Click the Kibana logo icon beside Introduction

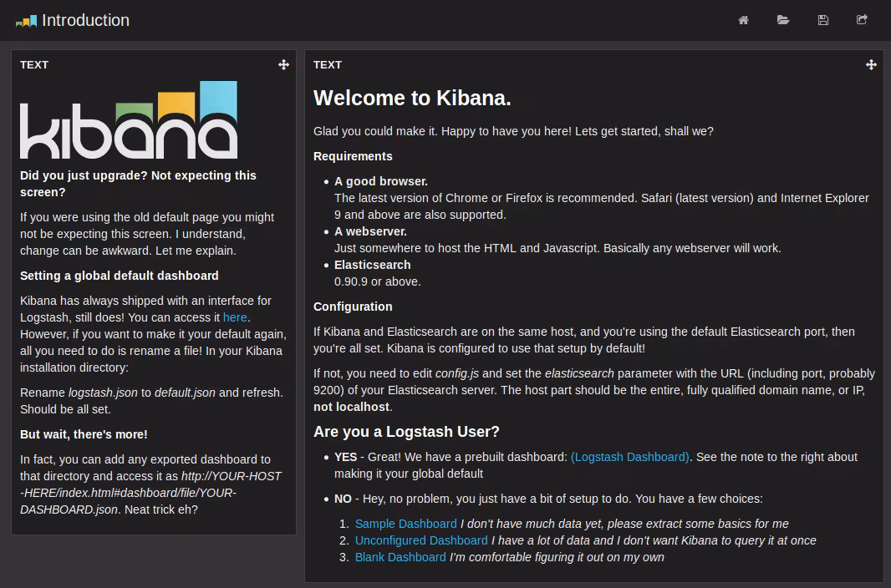pos(26,21)
